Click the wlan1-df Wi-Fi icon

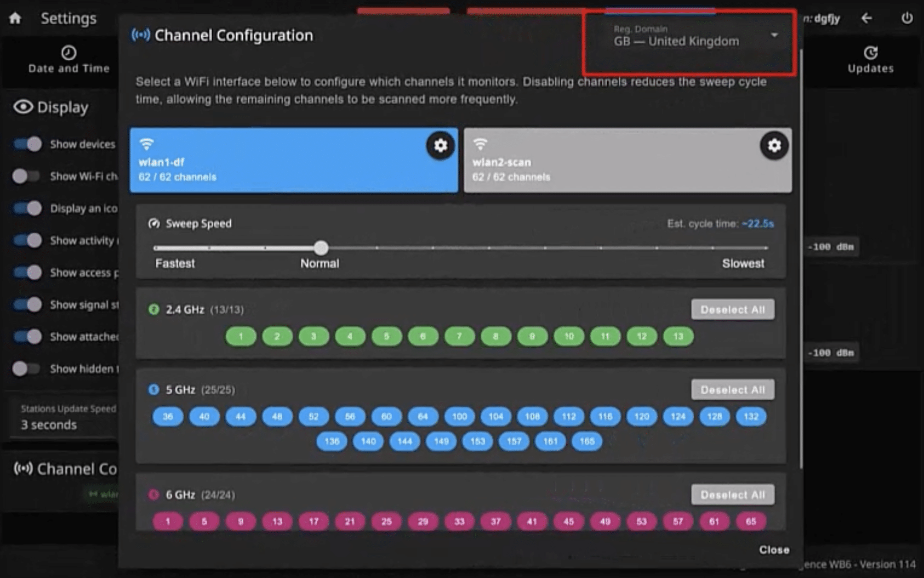146,144
